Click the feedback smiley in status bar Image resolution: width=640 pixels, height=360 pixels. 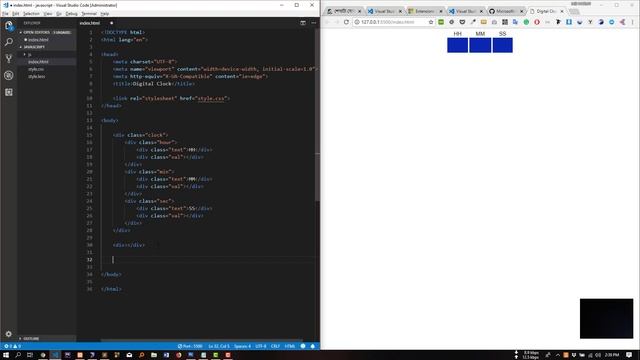click(x=303, y=346)
